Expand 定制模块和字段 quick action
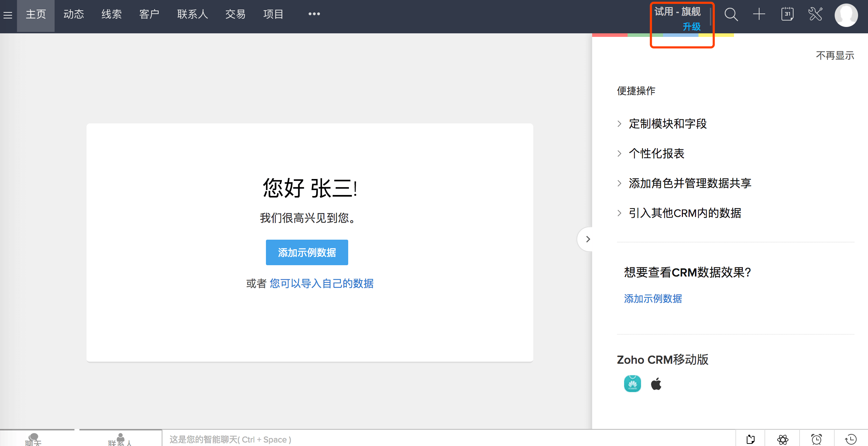 point(667,124)
